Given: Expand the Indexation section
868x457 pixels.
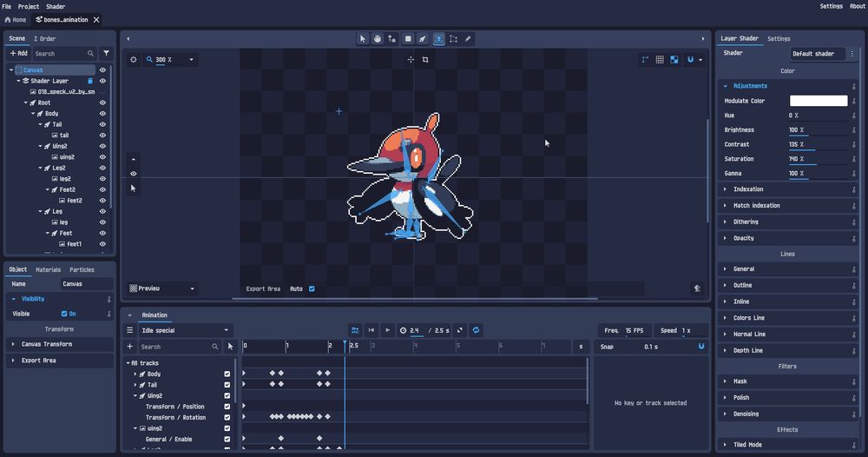Looking at the screenshot, I should coord(786,189).
